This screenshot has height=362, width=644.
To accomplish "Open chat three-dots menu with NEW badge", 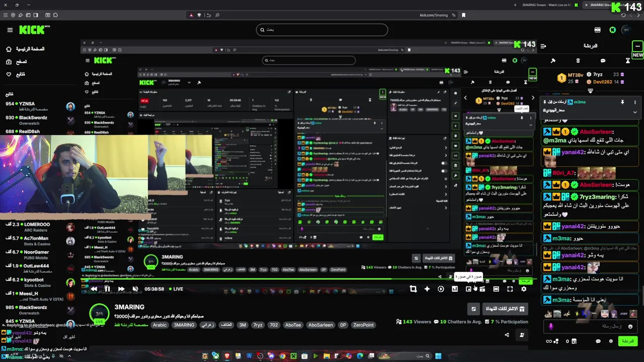I will [x=637, y=46].
